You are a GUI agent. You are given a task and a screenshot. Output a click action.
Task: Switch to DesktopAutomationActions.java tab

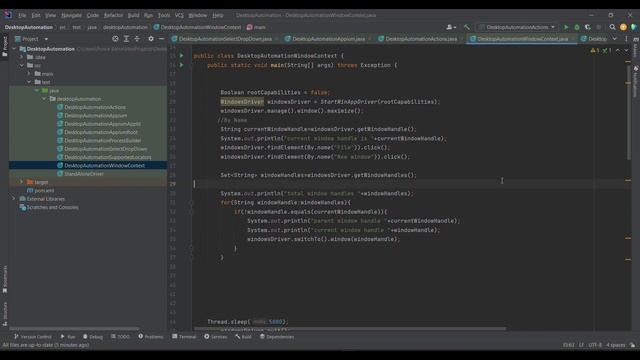[x=421, y=39]
